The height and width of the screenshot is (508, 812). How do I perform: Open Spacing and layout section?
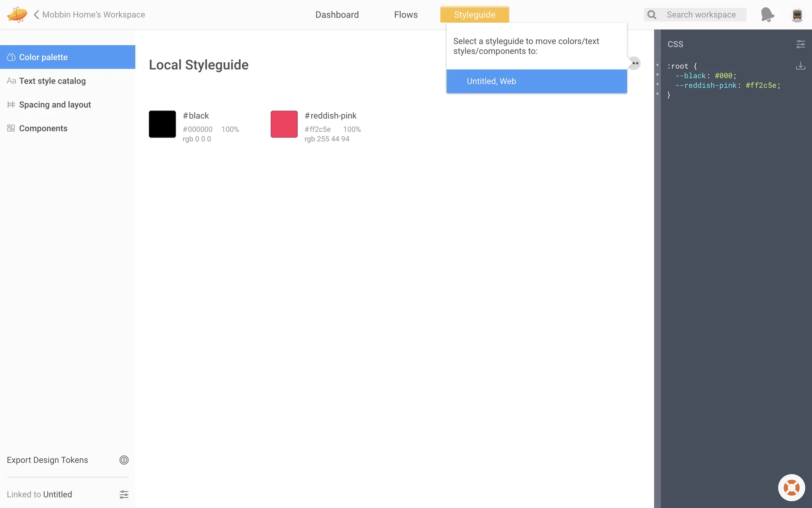55,105
